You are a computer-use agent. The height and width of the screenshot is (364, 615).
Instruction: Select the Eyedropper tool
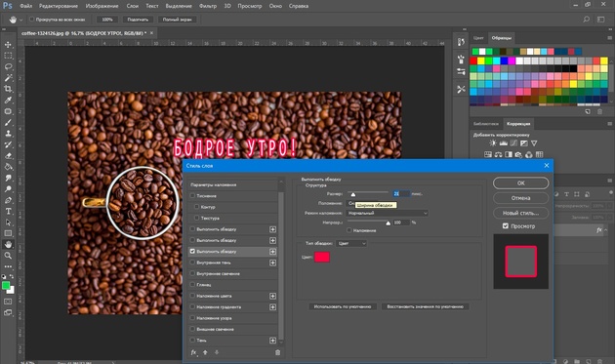point(8,100)
